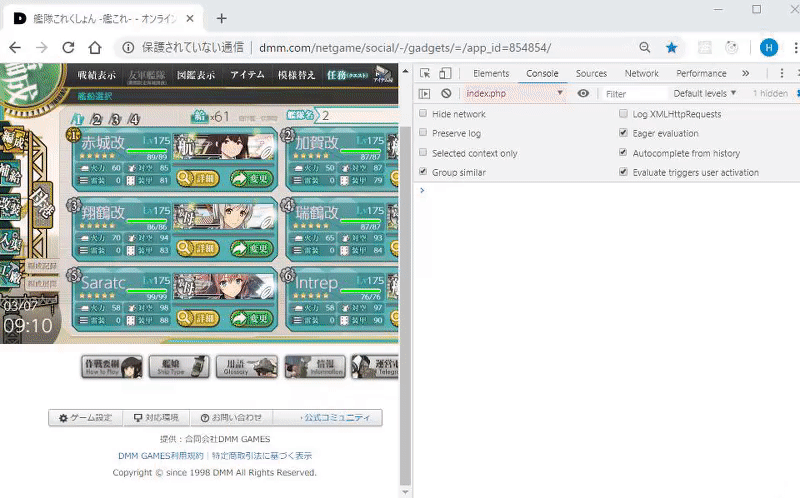Uncheck Evaluate triggers user activation checkbox
Image resolution: width=800 pixels, height=498 pixels.
pyautogui.click(x=623, y=172)
